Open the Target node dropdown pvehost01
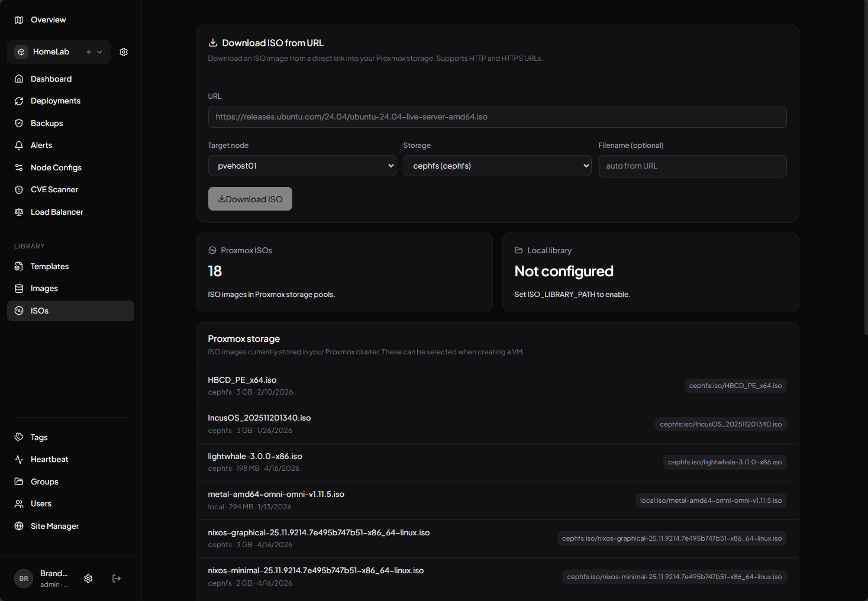This screenshot has width=868, height=601. click(302, 166)
